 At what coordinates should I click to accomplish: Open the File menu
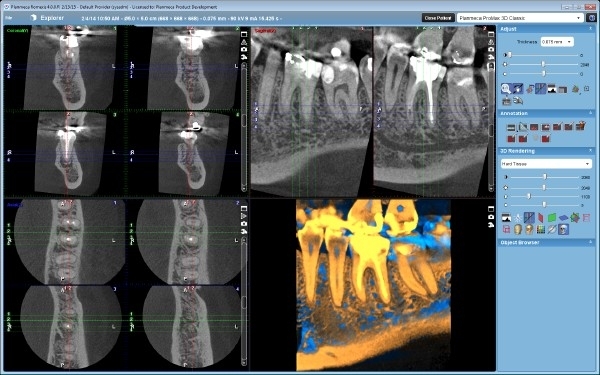tap(8, 18)
